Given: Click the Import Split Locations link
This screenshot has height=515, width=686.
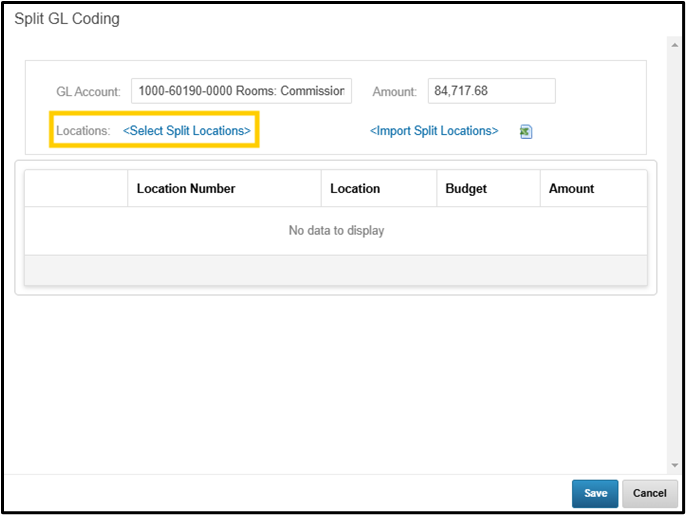Looking at the screenshot, I should (x=434, y=131).
